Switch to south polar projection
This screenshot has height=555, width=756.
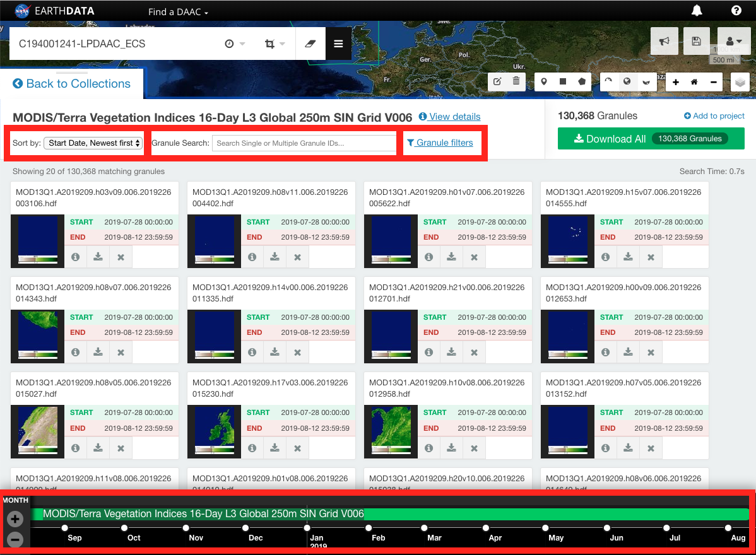[x=646, y=81]
